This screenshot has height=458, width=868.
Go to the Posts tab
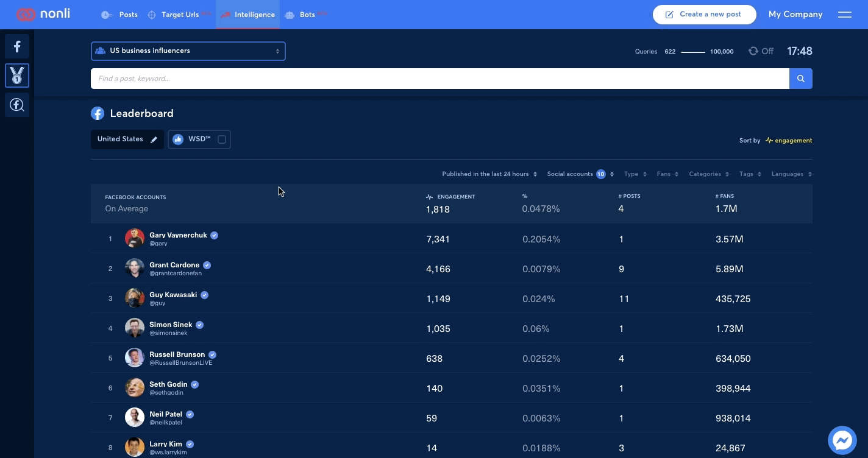pos(120,15)
